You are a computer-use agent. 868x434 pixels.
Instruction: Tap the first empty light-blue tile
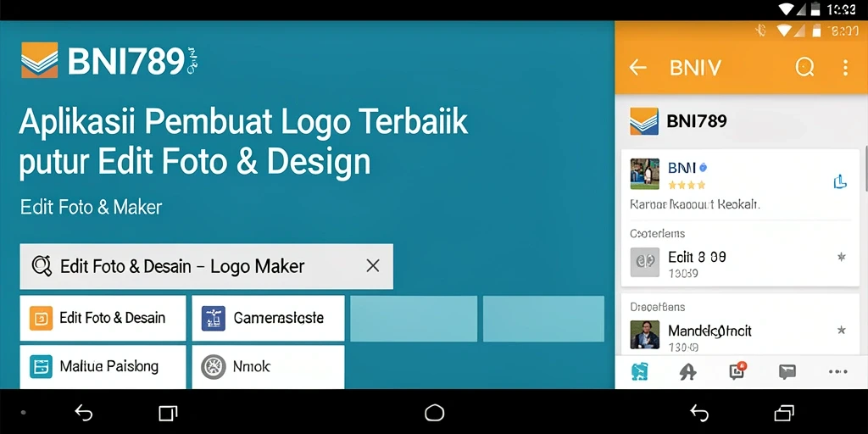[x=414, y=319]
